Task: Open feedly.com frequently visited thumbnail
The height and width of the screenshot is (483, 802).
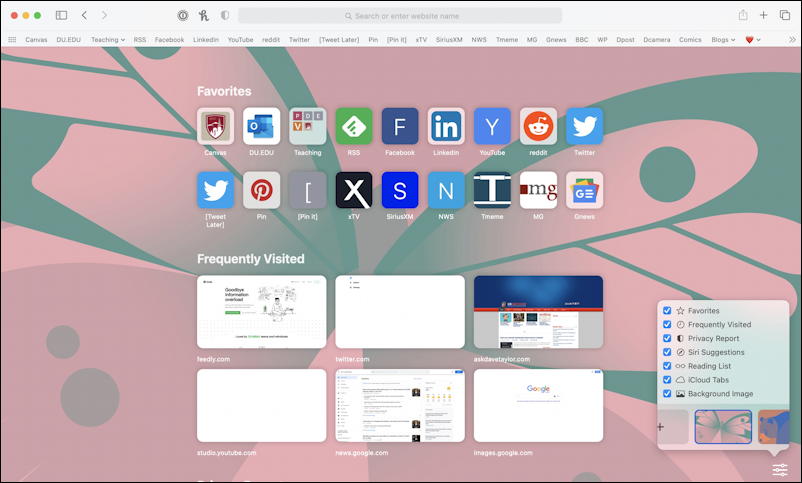Action: click(x=261, y=312)
